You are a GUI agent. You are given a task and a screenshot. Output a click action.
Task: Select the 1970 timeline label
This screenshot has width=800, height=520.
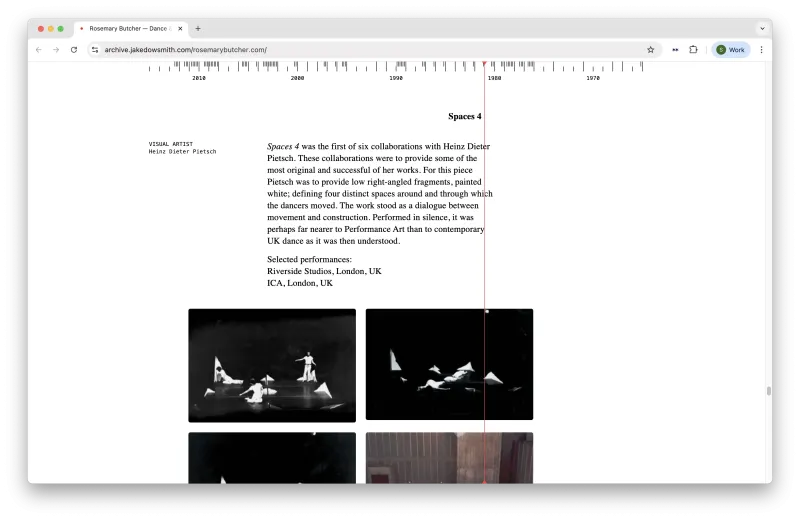(593, 78)
